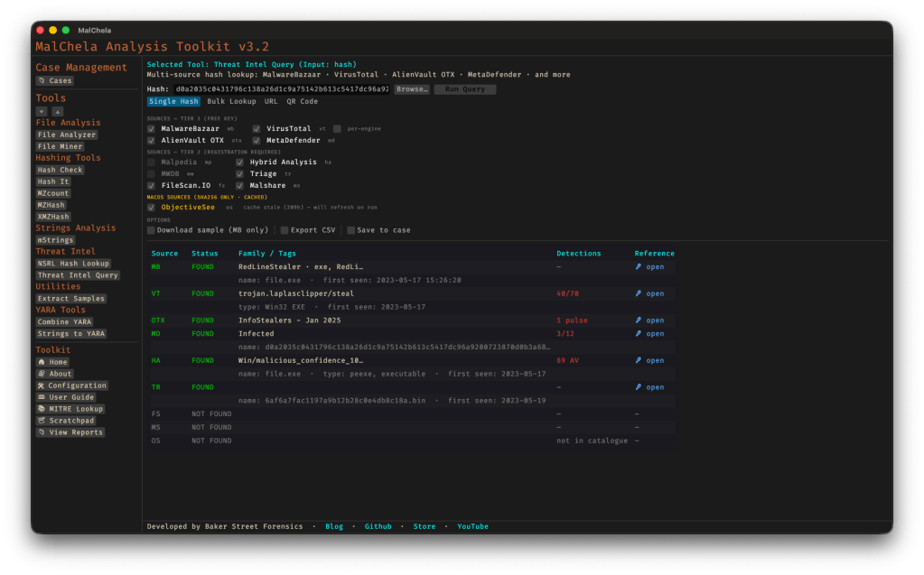
Task: Click View Reports in the sidebar
Action: [70, 432]
